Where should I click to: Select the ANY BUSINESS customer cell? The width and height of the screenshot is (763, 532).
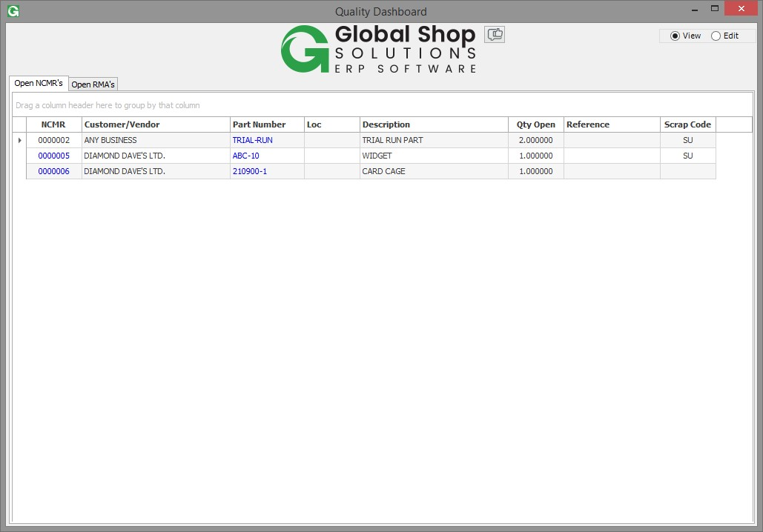point(156,140)
